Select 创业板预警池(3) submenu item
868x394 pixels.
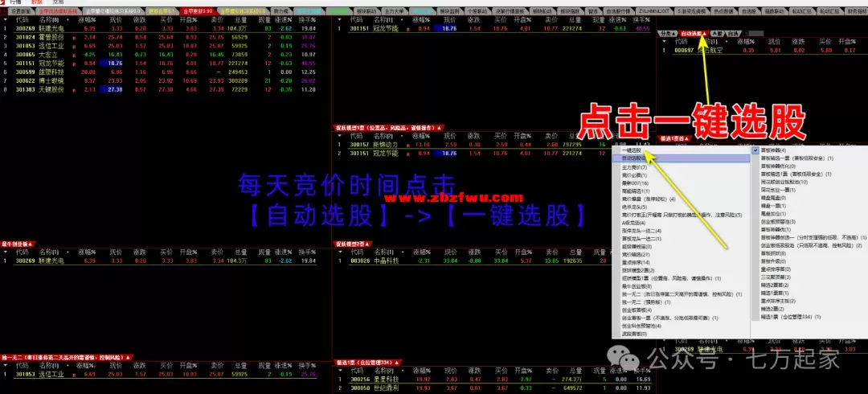click(776, 222)
